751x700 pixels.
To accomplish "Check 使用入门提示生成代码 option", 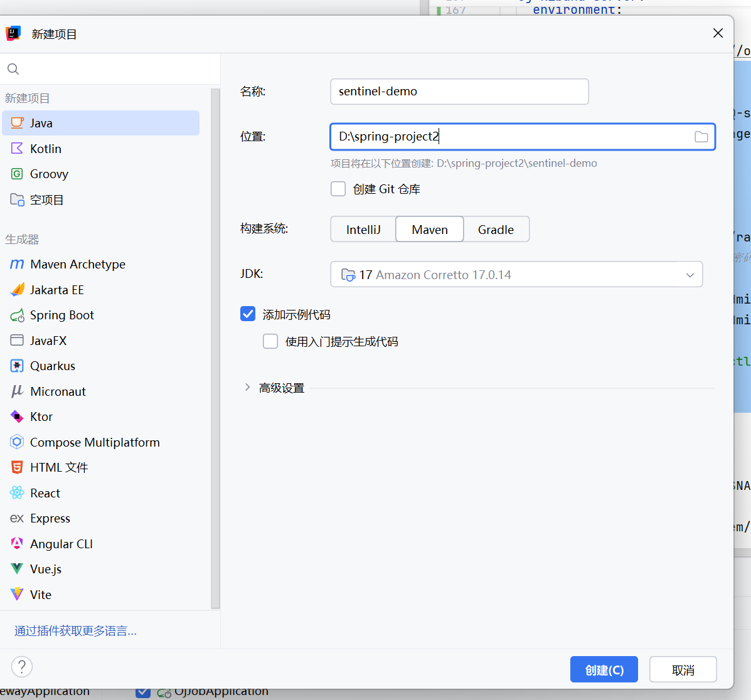I will (270, 341).
